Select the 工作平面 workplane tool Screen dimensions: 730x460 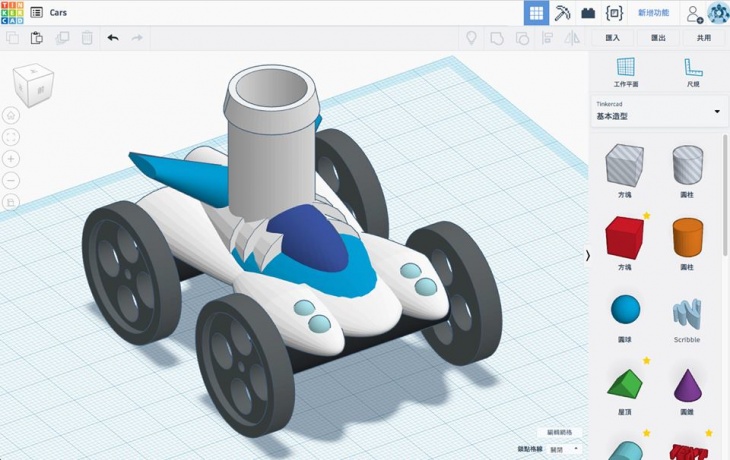[x=626, y=71]
